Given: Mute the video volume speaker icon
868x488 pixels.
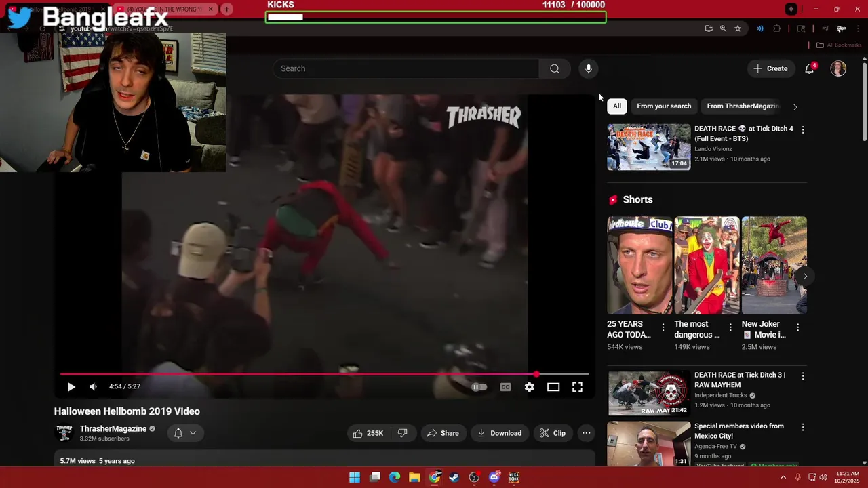Looking at the screenshot, I should pos(93,387).
